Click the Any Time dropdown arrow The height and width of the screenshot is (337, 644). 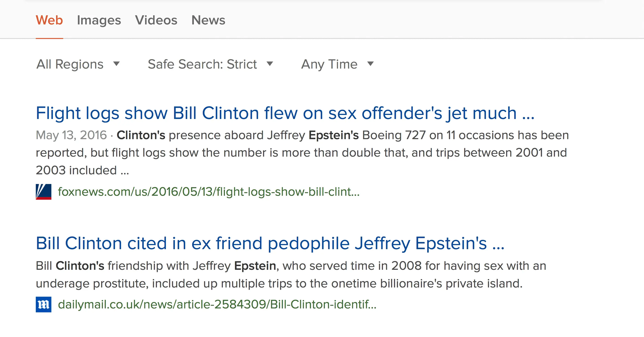pyautogui.click(x=370, y=64)
